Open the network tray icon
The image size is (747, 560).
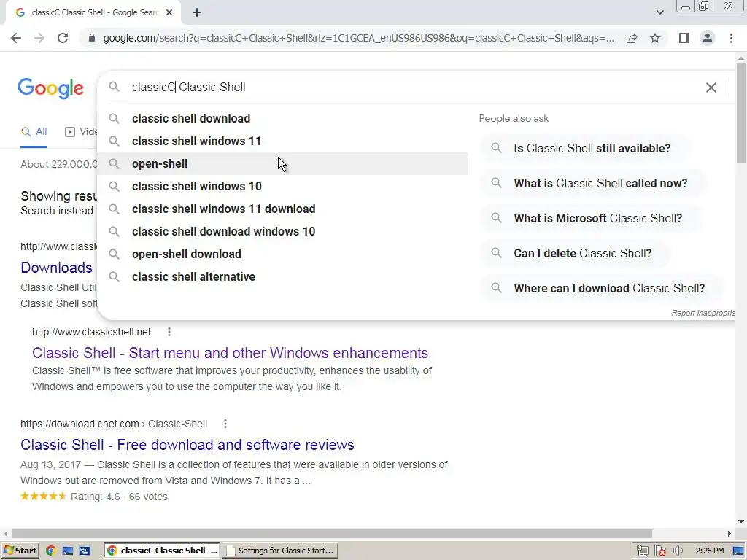642,551
